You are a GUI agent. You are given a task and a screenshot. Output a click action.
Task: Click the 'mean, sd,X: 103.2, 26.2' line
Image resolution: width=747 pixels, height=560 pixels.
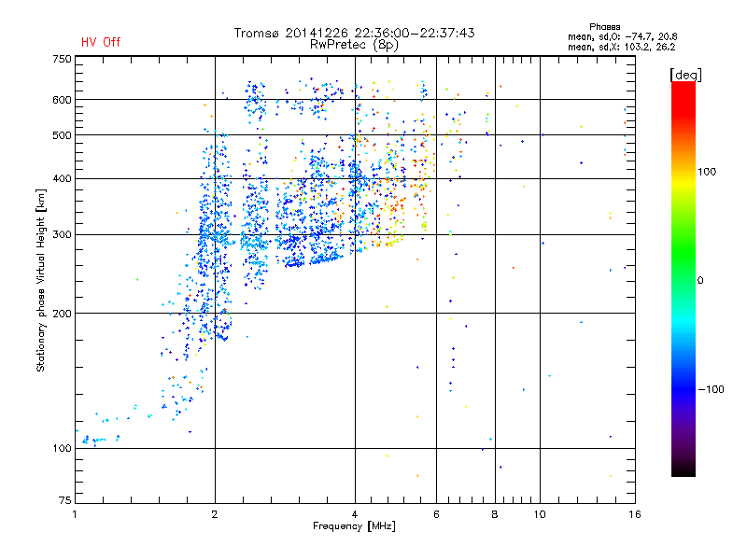621,47
